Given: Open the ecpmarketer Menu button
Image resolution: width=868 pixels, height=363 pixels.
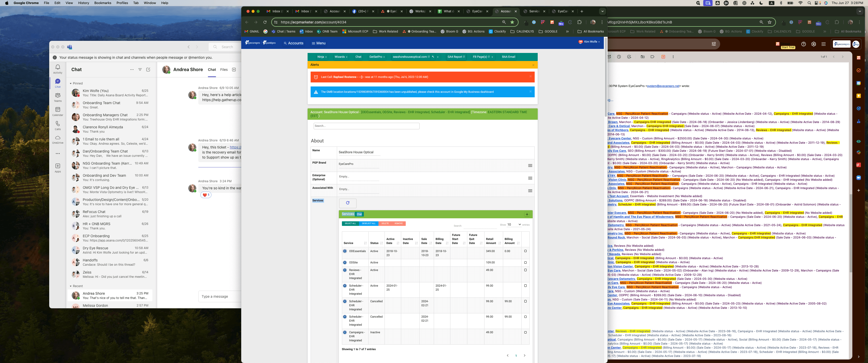Looking at the screenshot, I should (318, 43).
